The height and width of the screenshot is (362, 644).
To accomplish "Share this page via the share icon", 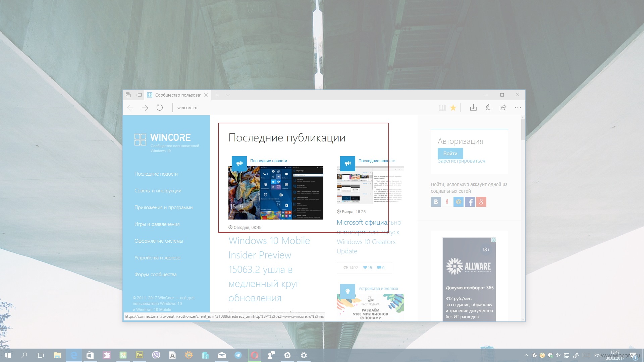I will (503, 108).
